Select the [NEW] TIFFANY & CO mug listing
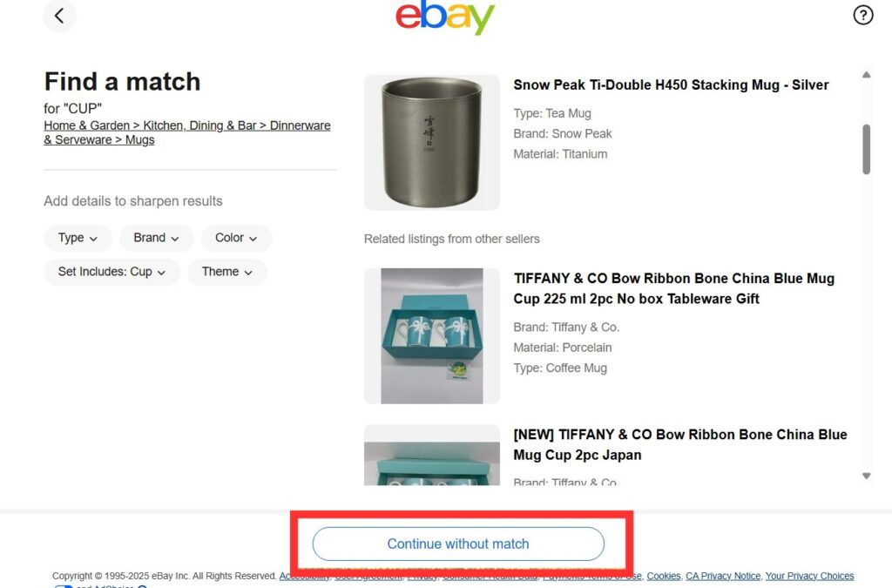892x588 pixels. point(679,444)
